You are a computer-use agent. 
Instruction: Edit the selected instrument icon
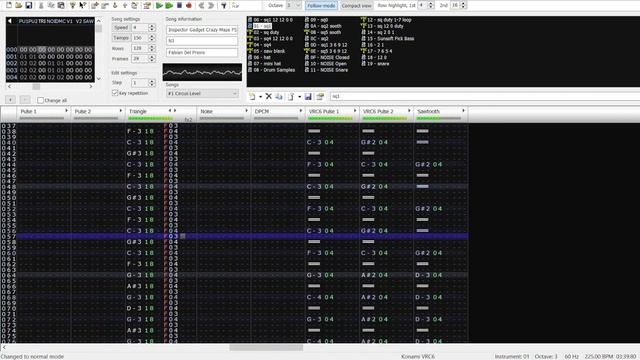(x=320, y=96)
